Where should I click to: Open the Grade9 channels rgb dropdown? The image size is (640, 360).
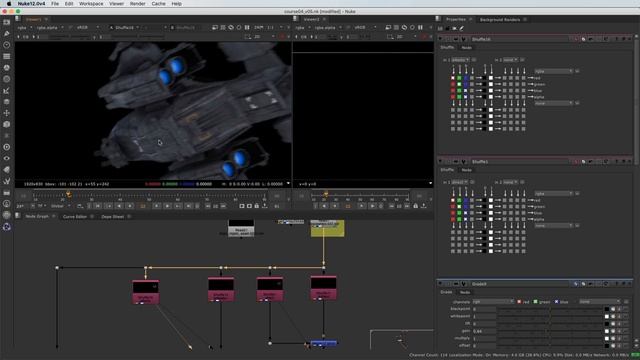pyautogui.click(x=493, y=302)
